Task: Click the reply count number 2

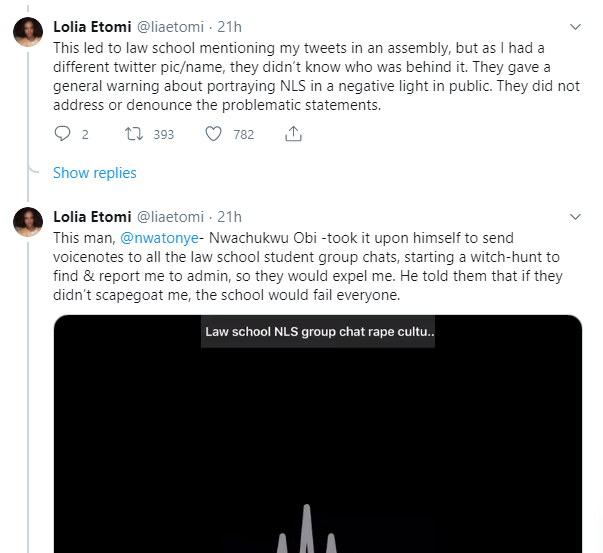Action: pyautogui.click(x=85, y=134)
